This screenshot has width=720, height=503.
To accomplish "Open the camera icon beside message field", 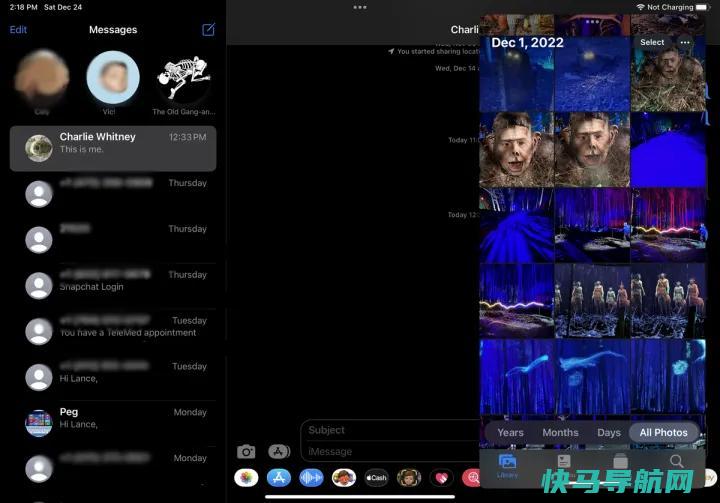I will pos(246,452).
